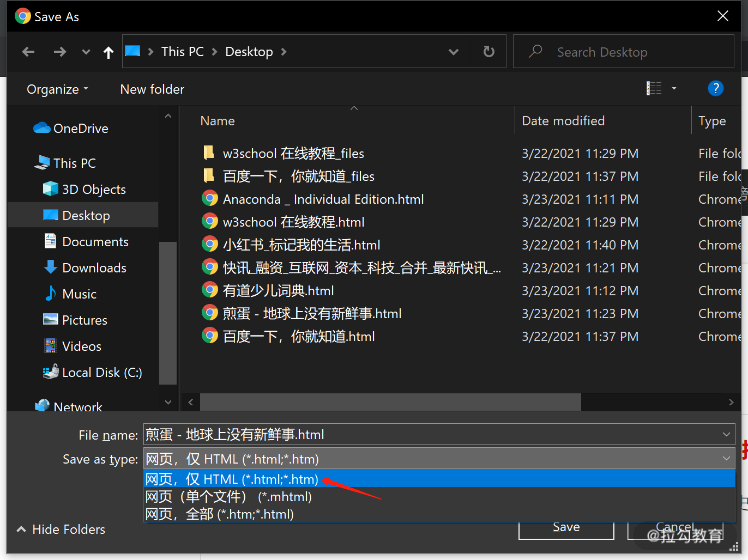Screen dimensions: 748x560
Task: Open the Save as type combo box
Action: 439,459
